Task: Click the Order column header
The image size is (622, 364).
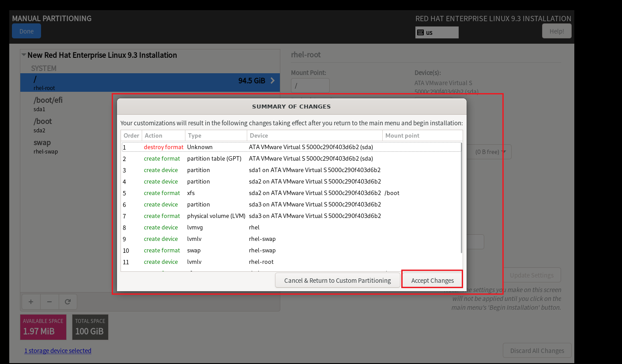Action: pos(131,135)
